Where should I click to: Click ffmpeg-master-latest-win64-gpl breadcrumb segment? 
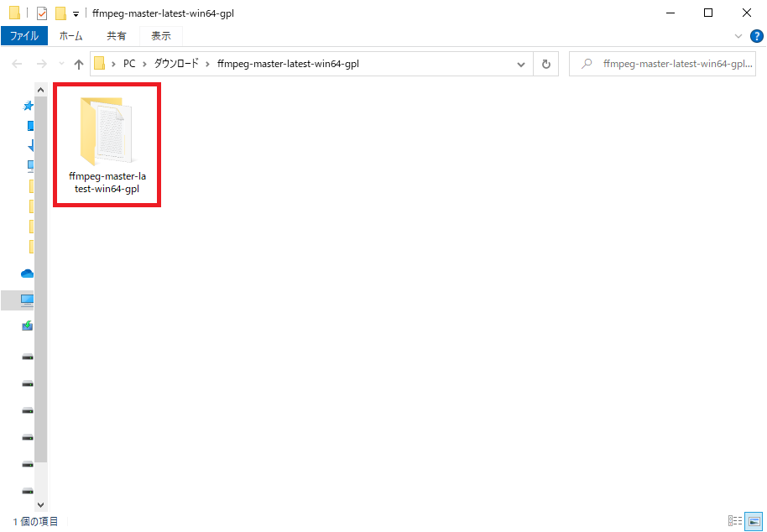click(x=288, y=64)
